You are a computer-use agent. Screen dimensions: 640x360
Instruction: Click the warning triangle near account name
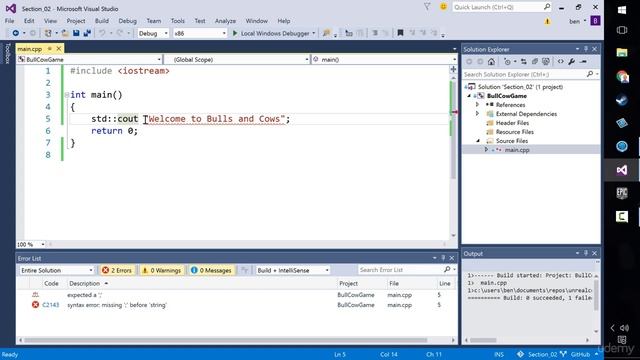coord(547,21)
